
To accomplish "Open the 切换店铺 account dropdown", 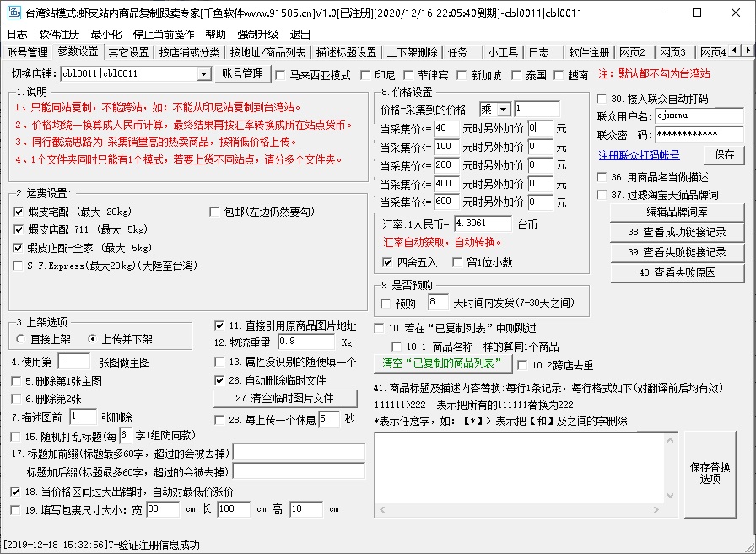I will click(204, 74).
